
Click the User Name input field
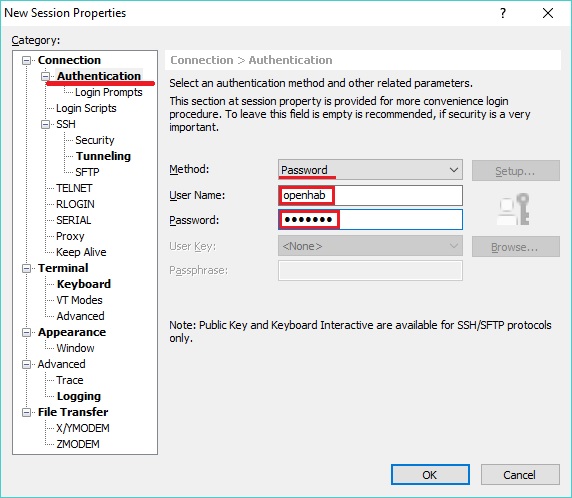pyautogui.click(x=370, y=196)
